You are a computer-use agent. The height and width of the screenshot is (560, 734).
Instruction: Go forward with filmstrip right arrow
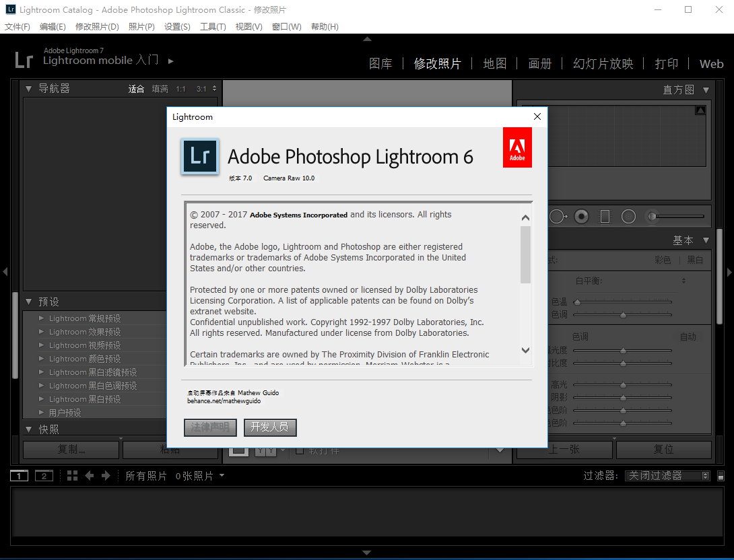coord(106,476)
